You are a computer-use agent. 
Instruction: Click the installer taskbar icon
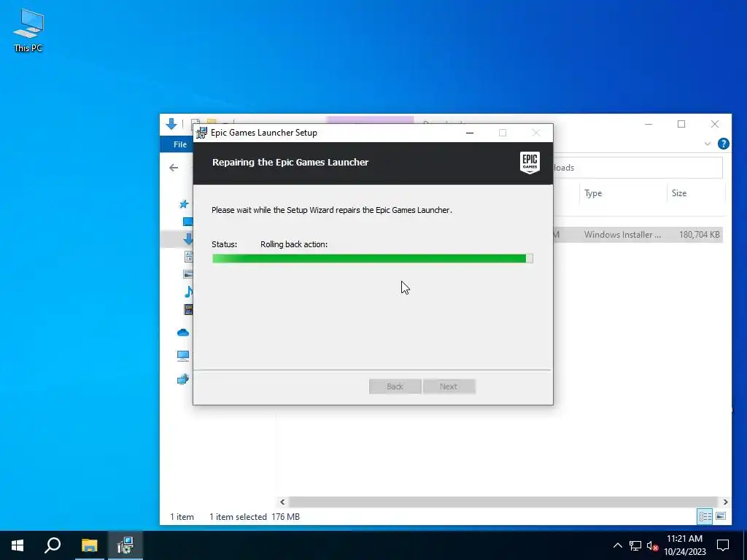(x=125, y=545)
